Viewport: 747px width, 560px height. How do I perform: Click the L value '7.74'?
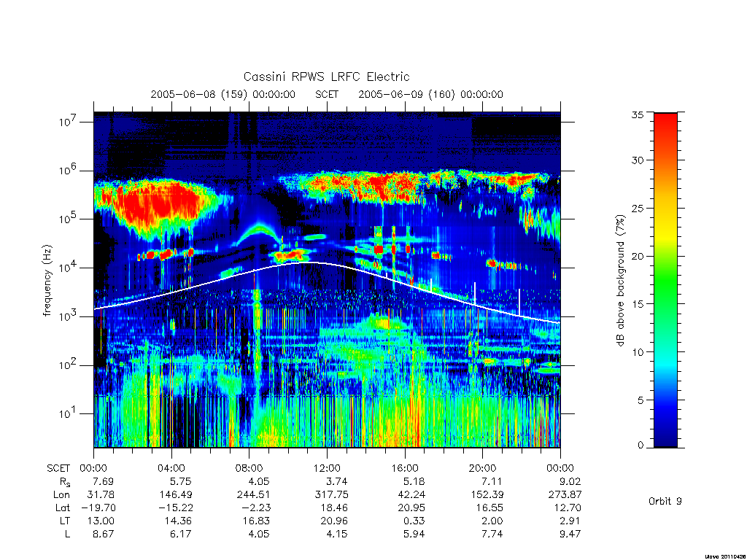492,534
